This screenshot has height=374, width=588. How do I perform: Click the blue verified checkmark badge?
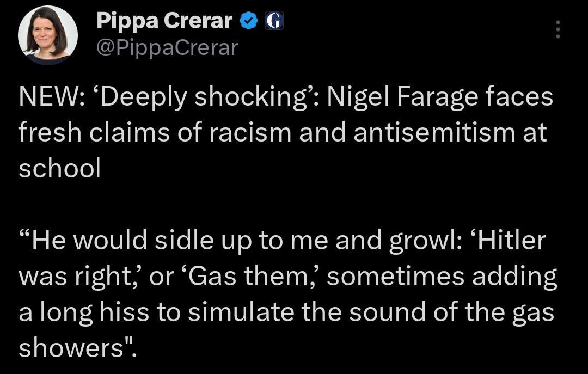tap(249, 21)
